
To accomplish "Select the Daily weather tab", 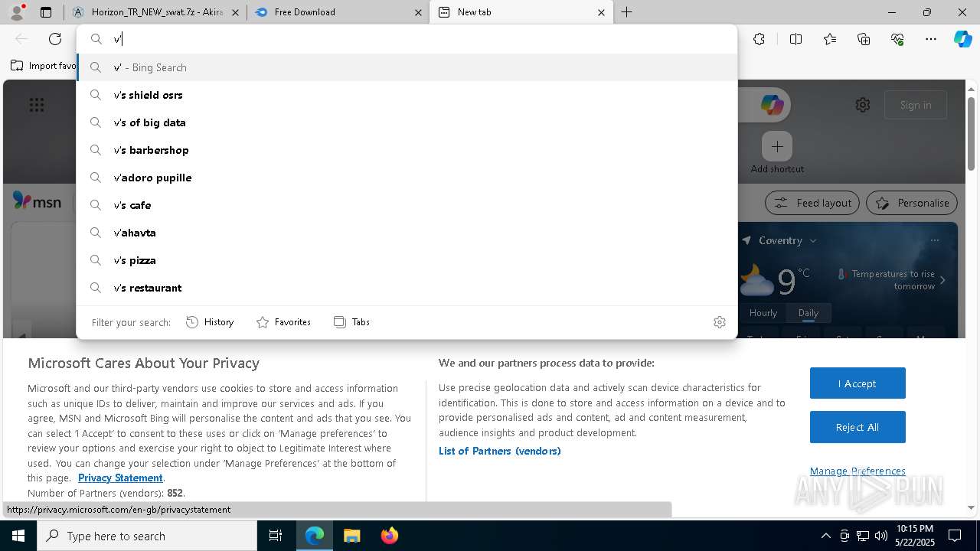I will (x=808, y=313).
